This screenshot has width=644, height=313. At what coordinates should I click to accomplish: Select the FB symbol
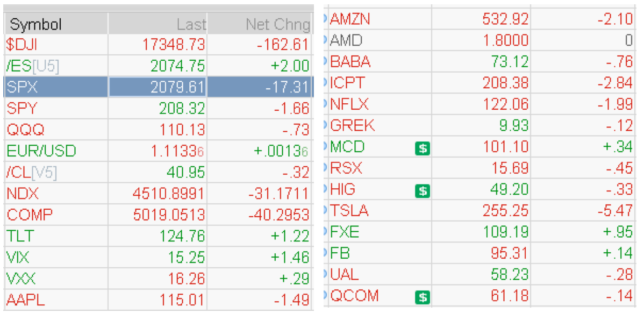(340, 253)
